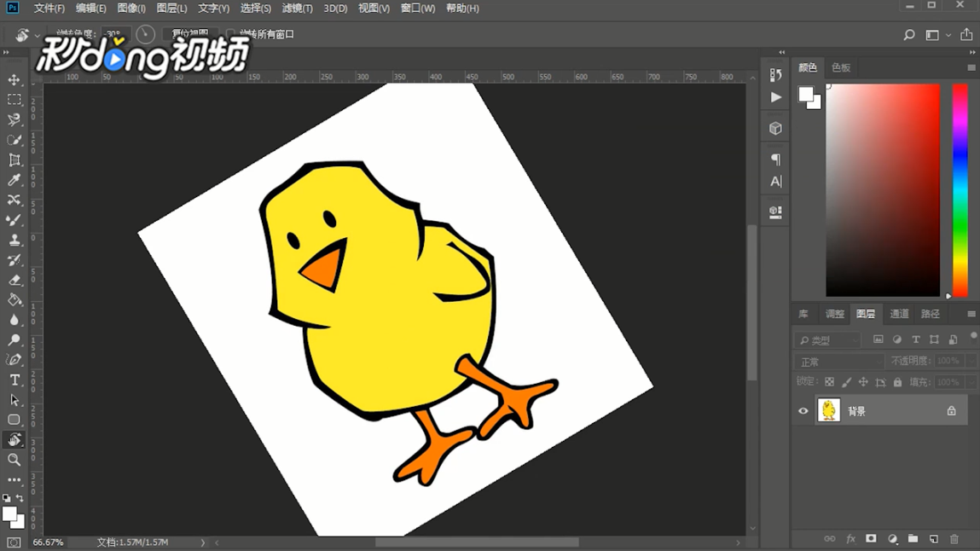Select the Quick Selection tool
The height and width of the screenshot is (551, 980).
[14, 140]
